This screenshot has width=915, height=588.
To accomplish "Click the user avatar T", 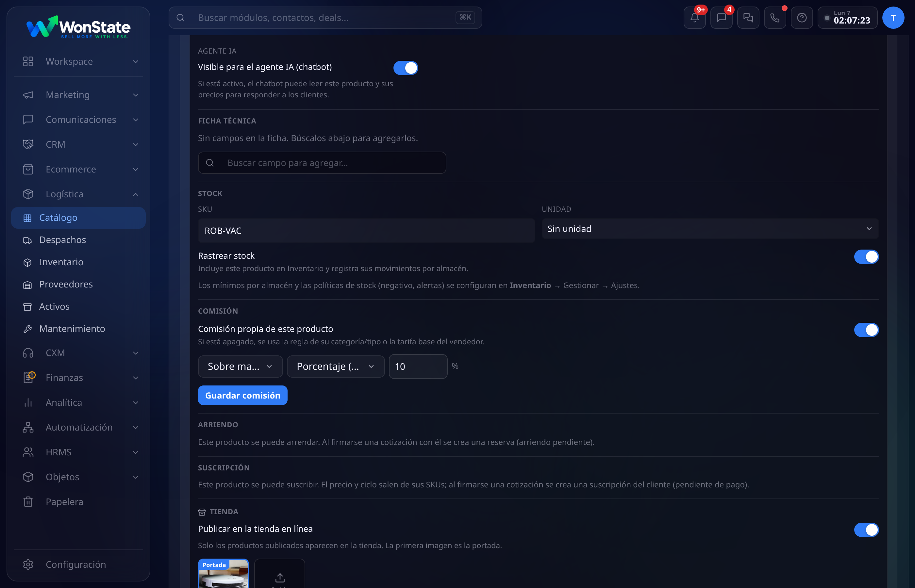I will tap(893, 18).
